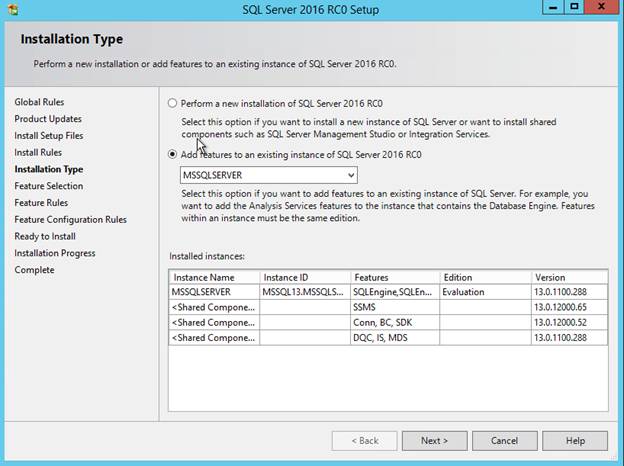The image size is (624, 466).
Task: Click the DQC, IS, MDS features cell
Action: (395, 338)
